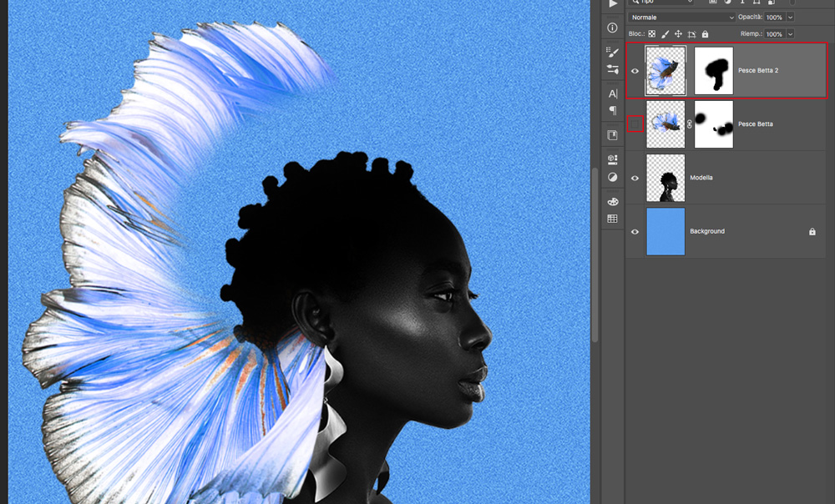835x504 pixels.
Task: Click the Lock all padlock icon
Action: [x=705, y=34]
